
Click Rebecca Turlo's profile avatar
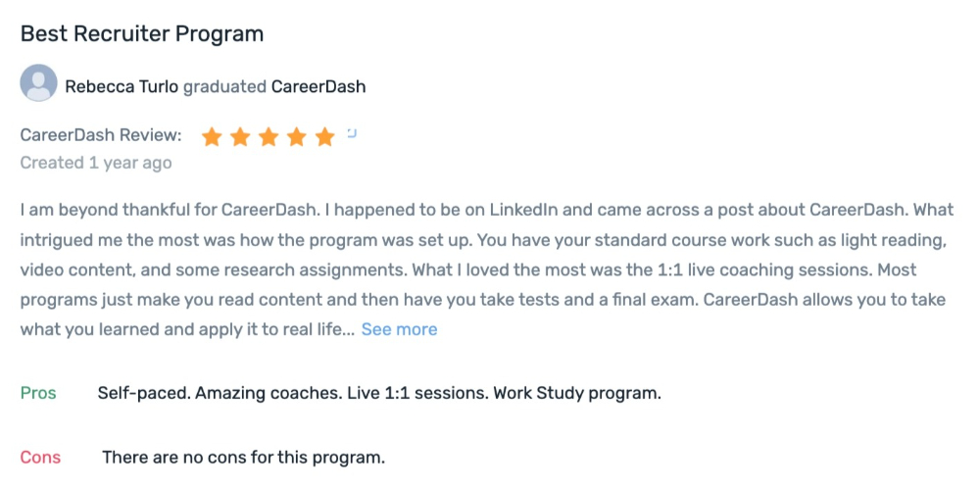point(39,82)
